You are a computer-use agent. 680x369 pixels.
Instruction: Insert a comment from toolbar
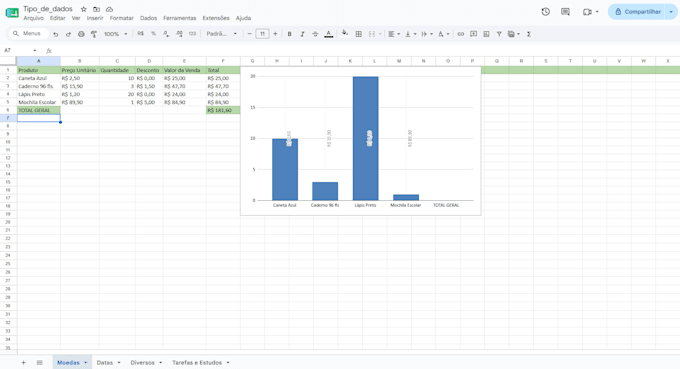click(x=474, y=34)
